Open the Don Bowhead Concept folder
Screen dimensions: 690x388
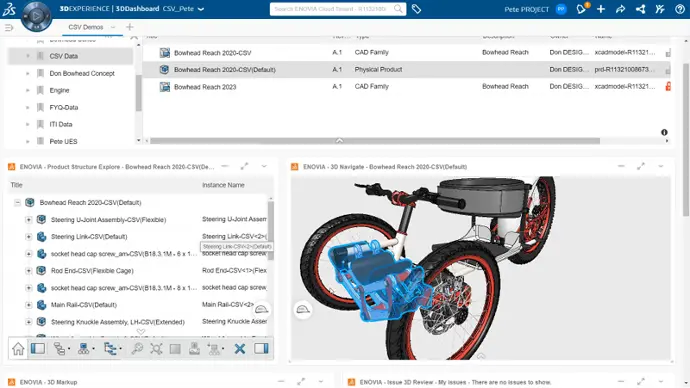tap(82, 73)
